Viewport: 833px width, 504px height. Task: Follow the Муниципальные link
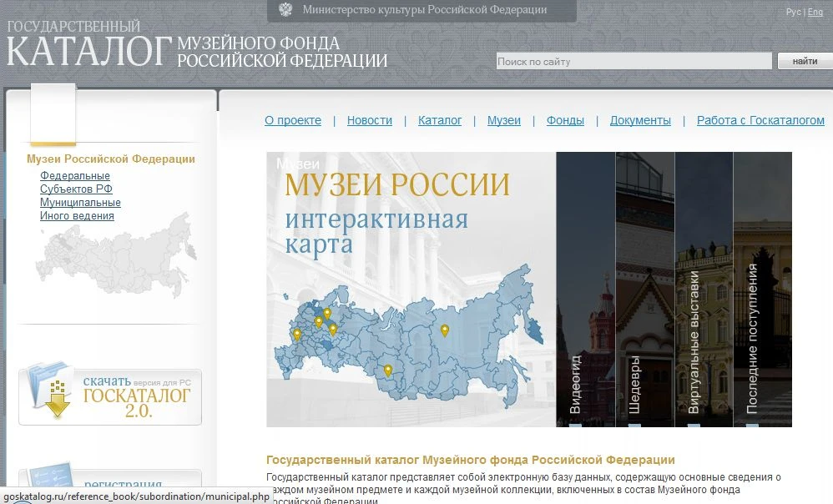coord(81,202)
